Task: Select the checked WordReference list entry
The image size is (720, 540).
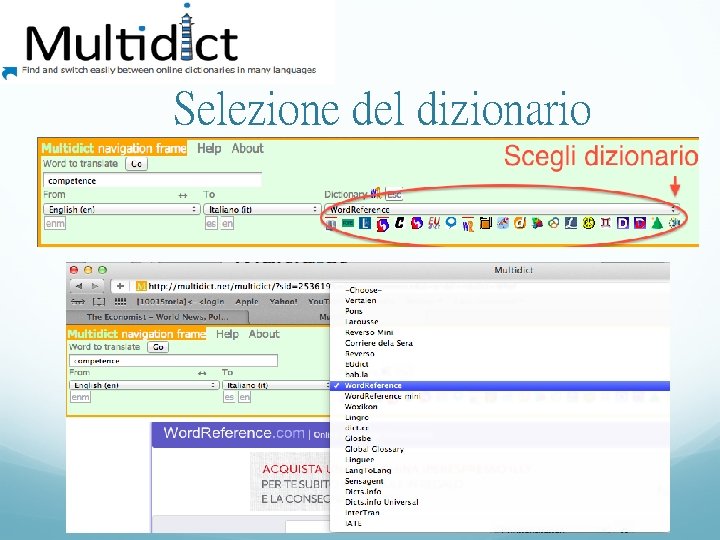Action: pyautogui.click(x=500, y=386)
